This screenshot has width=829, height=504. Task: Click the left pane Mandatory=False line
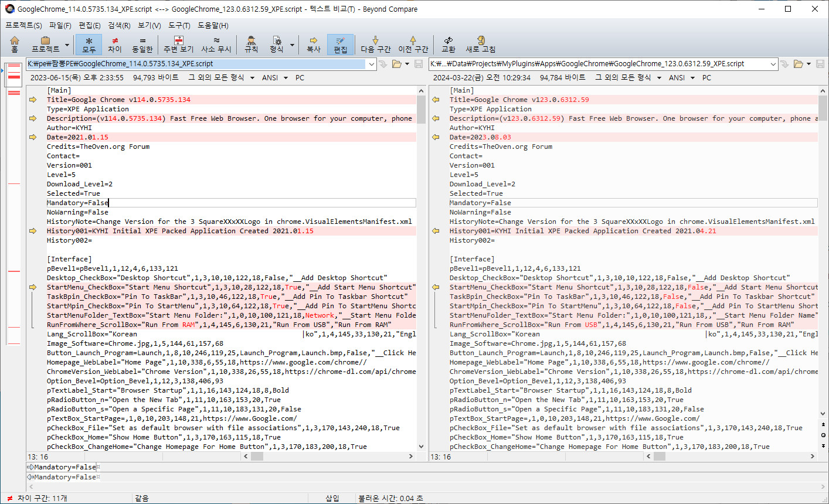pos(231,203)
